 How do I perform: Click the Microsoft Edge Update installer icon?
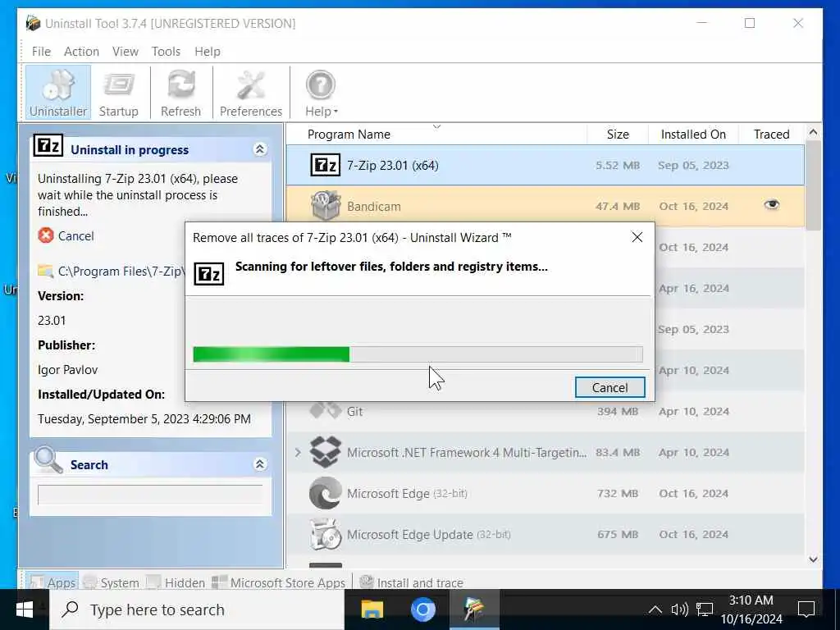(x=325, y=535)
